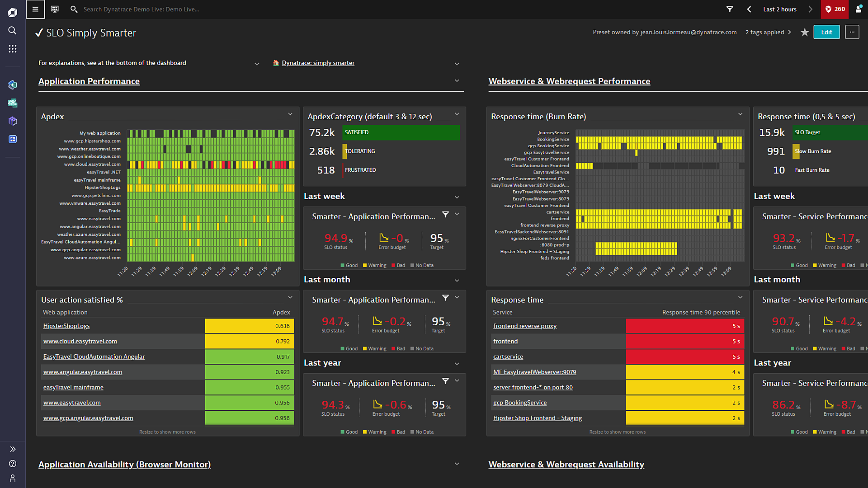Click the search icon in the top bar

click(74, 9)
